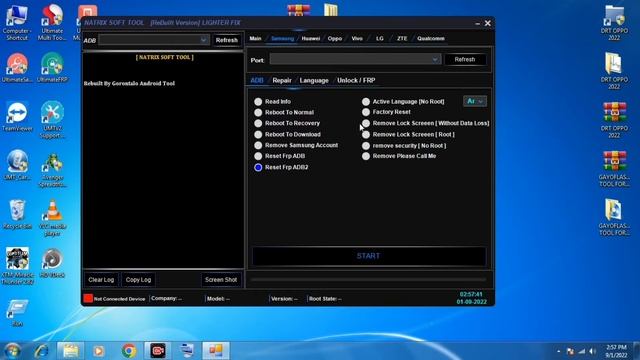Click the volume speaker tray icon

pos(592,351)
